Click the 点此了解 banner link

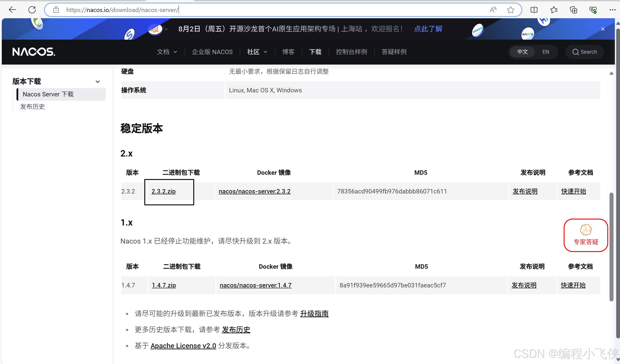pyautogui.click(x=428, y=29)
